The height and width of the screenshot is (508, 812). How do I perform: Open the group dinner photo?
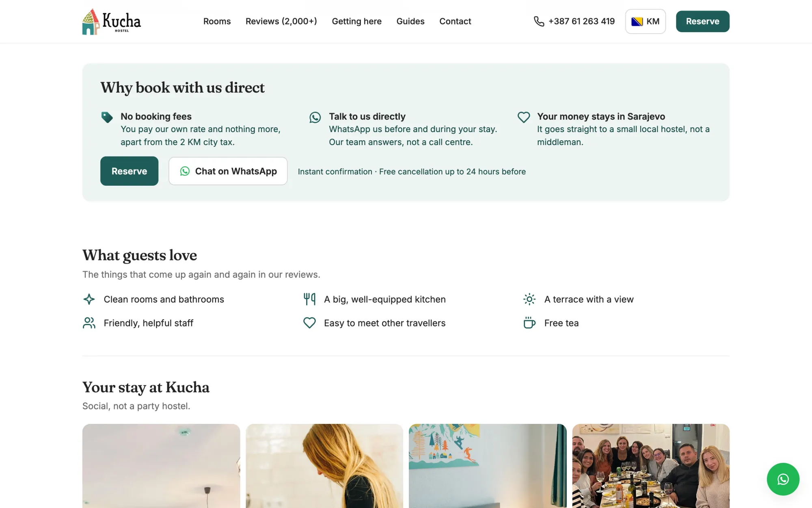[x=651, y=466]
